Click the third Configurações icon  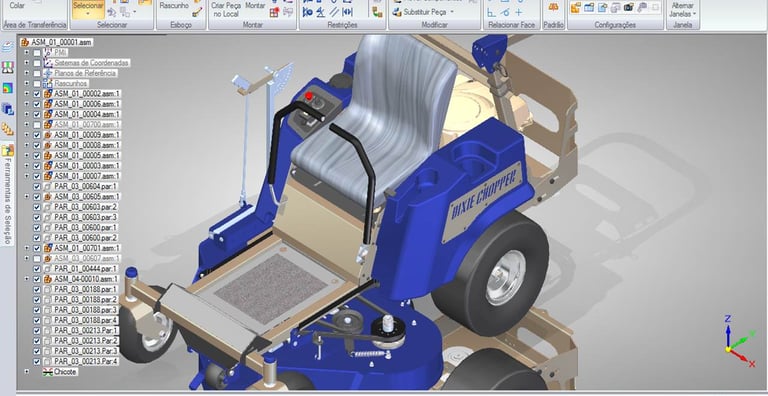[602, 7]
